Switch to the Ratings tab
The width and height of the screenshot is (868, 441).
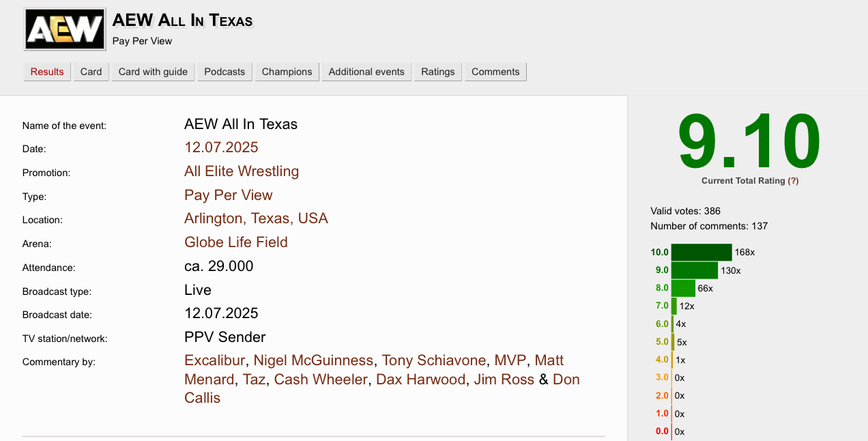pos(438,72)
